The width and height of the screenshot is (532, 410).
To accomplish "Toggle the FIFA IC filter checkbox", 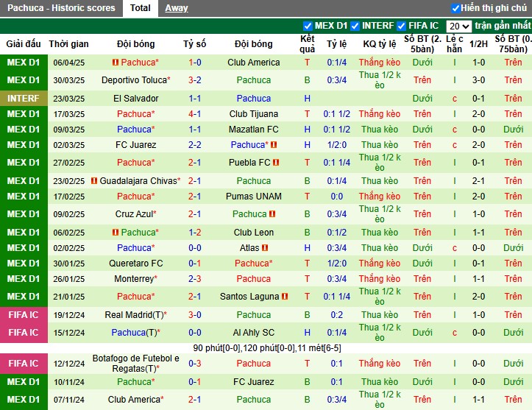I will pyautogui.click(x=401, y=26).
